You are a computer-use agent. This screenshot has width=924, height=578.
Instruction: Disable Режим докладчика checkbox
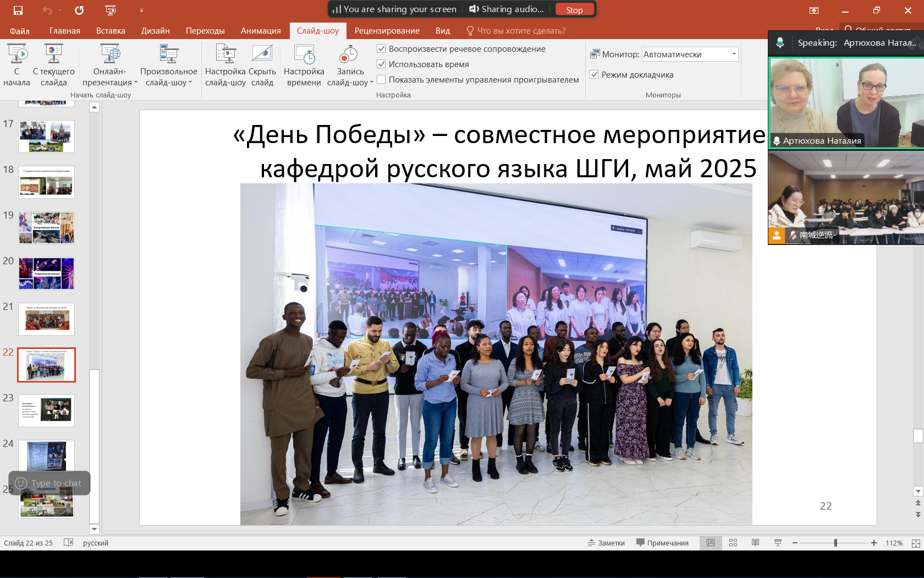(x=594, y=75)
